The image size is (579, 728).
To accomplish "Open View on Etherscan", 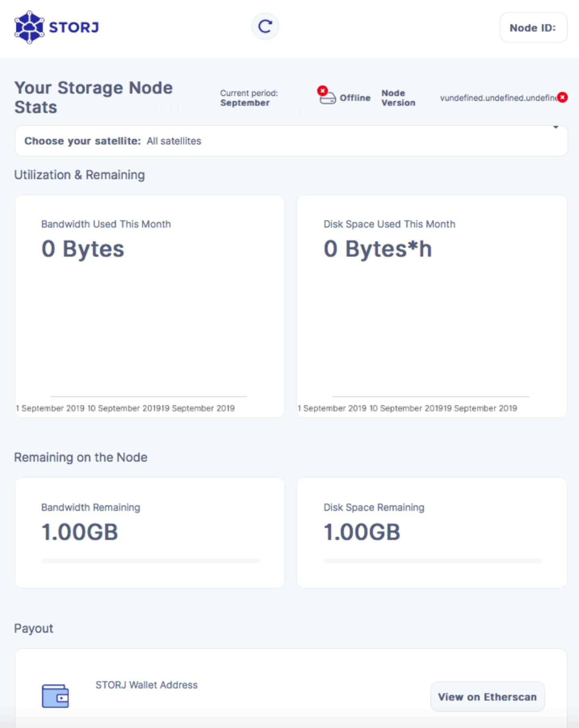I will pyautogui.click(x=487, y=697).
